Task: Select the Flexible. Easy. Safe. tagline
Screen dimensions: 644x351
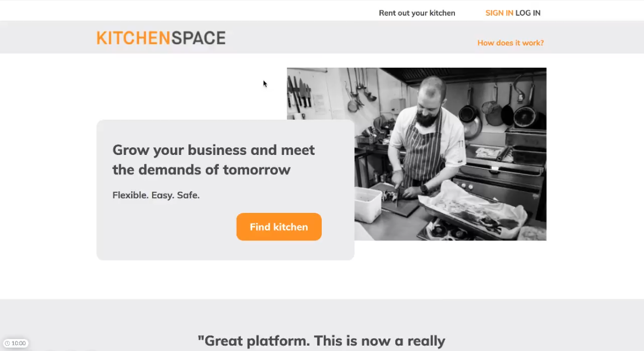Action: 156,195
